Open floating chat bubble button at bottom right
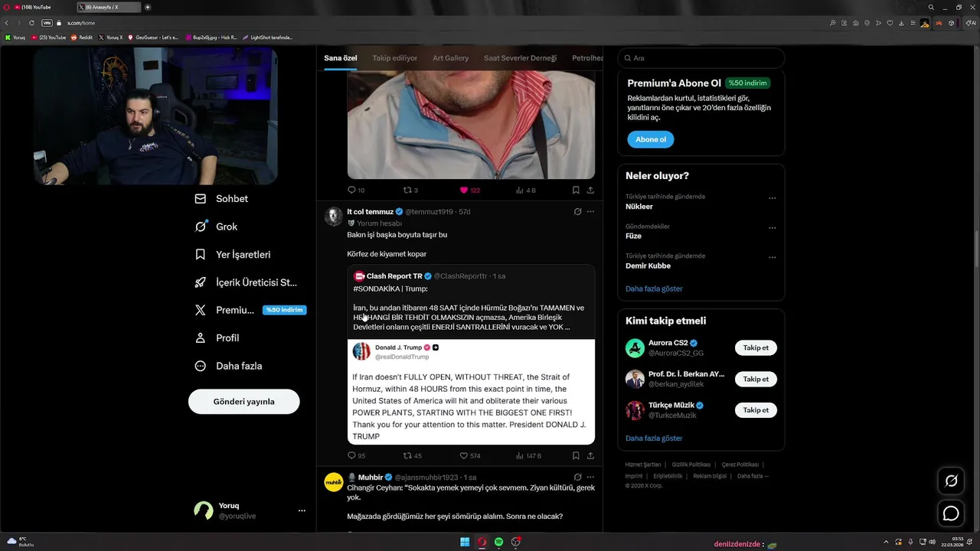The height and width of the screenshot is (551, 980). [x=951, y=514]
